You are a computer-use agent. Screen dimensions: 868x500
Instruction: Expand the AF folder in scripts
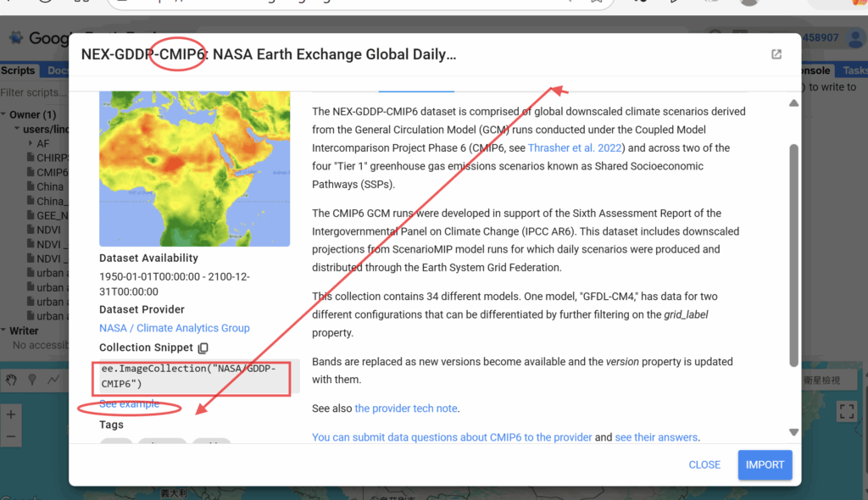[x=31, y=144]
